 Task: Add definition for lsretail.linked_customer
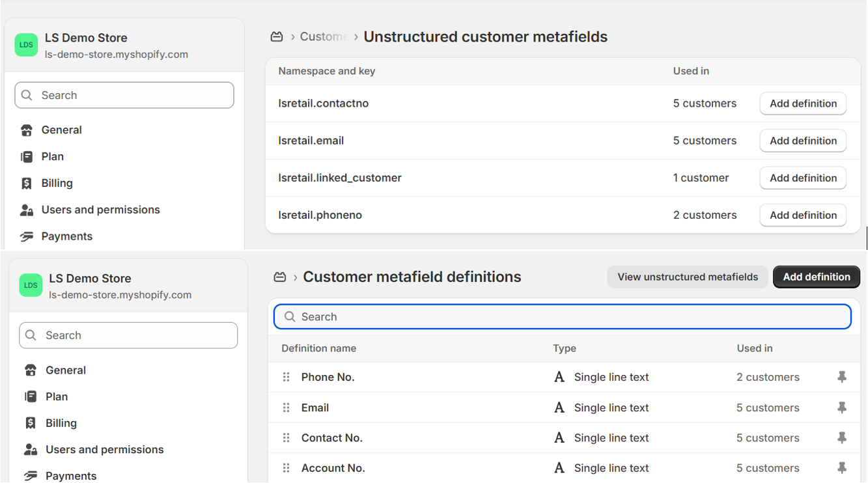click(803, 178)
